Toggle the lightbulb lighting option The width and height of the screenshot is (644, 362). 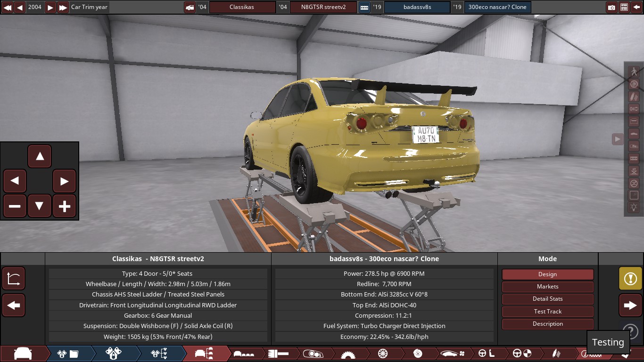(634, 207)
